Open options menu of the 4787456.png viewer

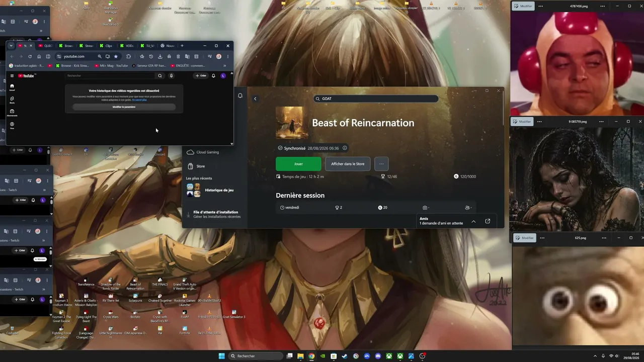click(541, 6)
